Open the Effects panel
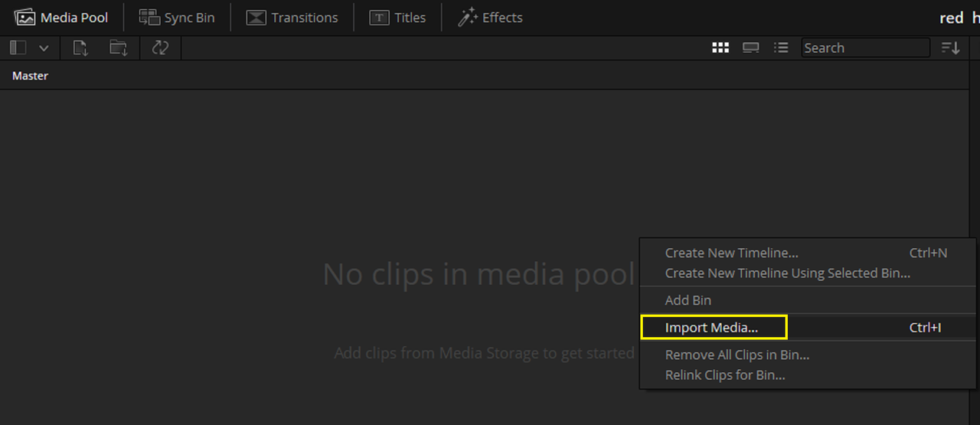Viewport: 980px width, 425px height. (x=490, y=17)
